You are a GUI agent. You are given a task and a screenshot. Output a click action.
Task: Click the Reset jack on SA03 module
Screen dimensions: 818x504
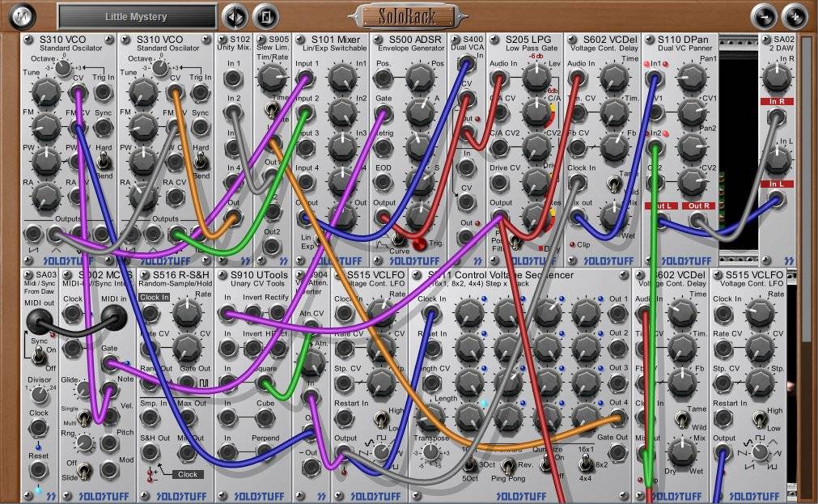39,471
